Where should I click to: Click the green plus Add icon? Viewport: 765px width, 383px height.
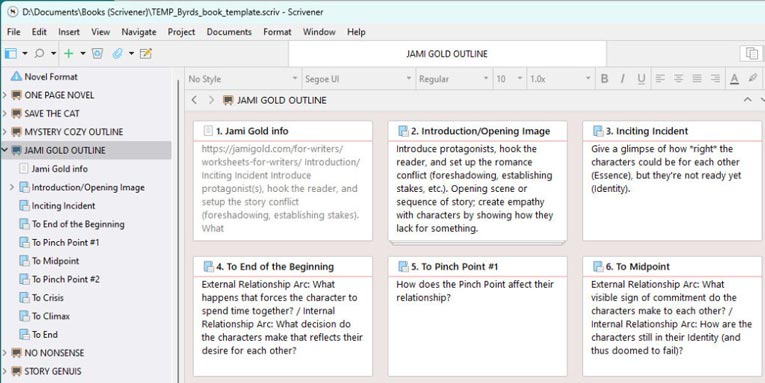pyautogui.click(x=69, y=54)
